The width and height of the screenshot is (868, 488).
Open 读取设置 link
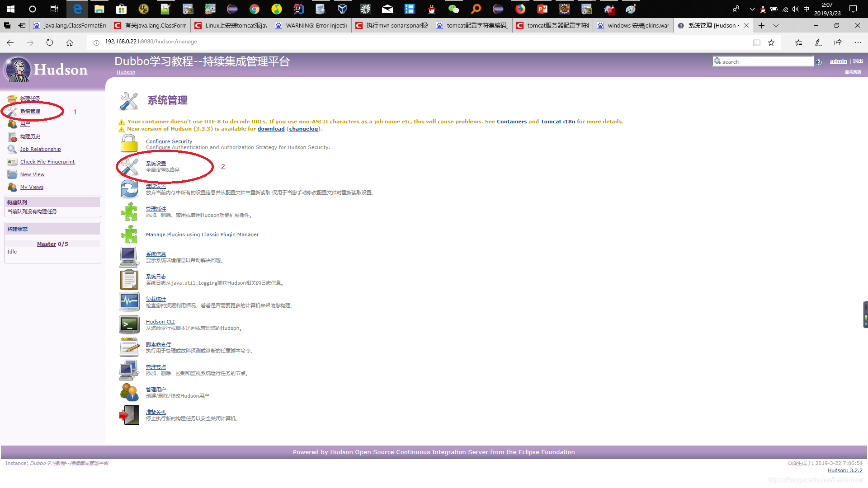(156, 186)
